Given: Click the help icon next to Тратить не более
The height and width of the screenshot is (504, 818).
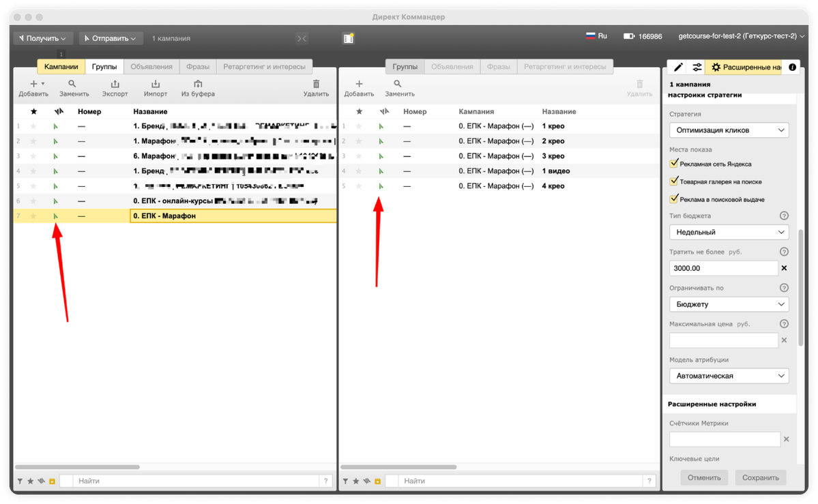Looking at the screenshot, I should tap(784, 252).
